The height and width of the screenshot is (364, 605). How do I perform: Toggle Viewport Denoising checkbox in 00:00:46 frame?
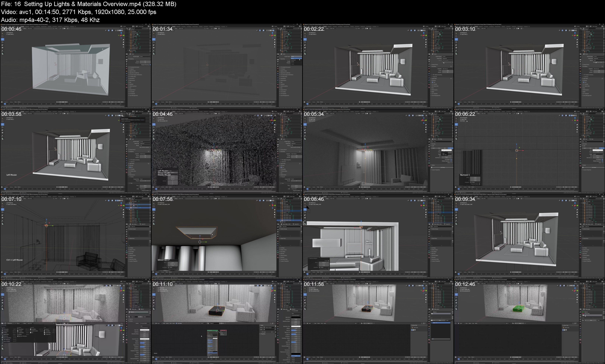point(150,65)
